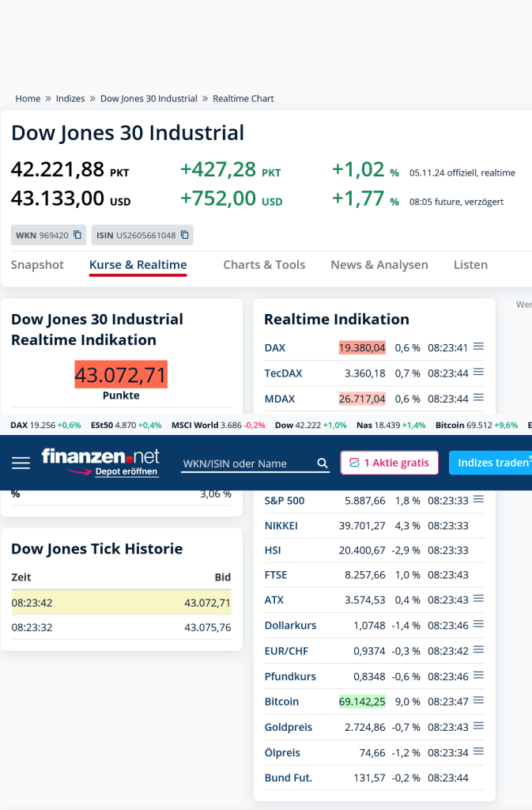
Task: Select the Snapshot tab
Action: (x=37, y=265)
